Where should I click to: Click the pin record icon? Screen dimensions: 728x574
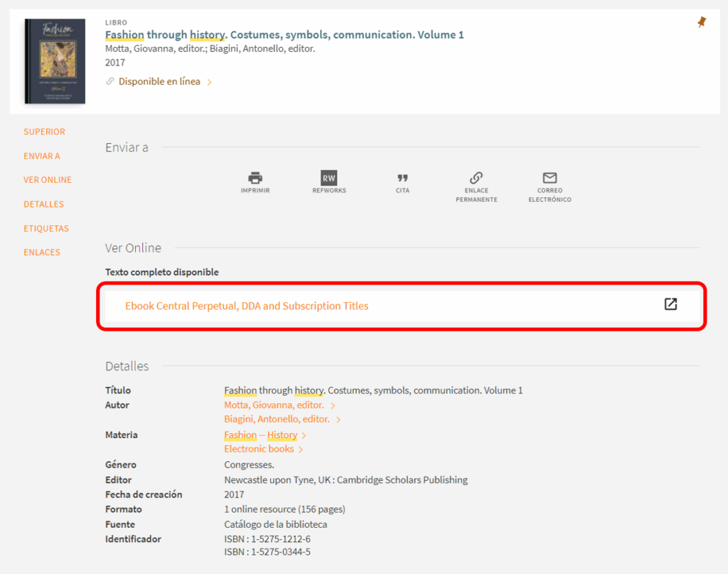[x=702, y=23]
